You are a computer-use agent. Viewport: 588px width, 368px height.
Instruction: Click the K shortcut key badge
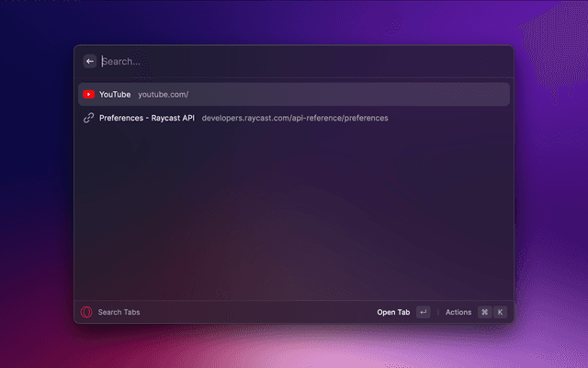point(500,312)
